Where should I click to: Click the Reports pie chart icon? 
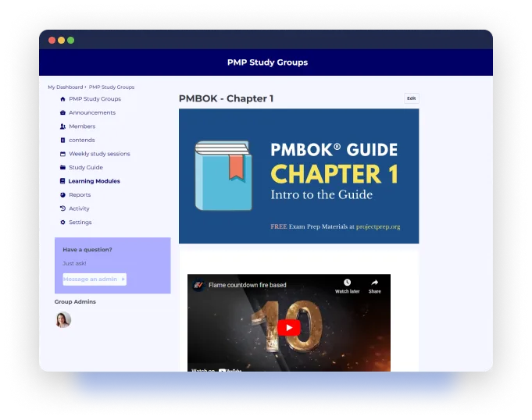pos(62,195)
